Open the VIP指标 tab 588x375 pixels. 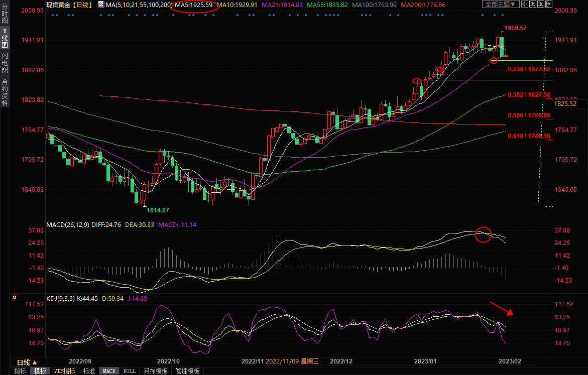tap(64, 371)
